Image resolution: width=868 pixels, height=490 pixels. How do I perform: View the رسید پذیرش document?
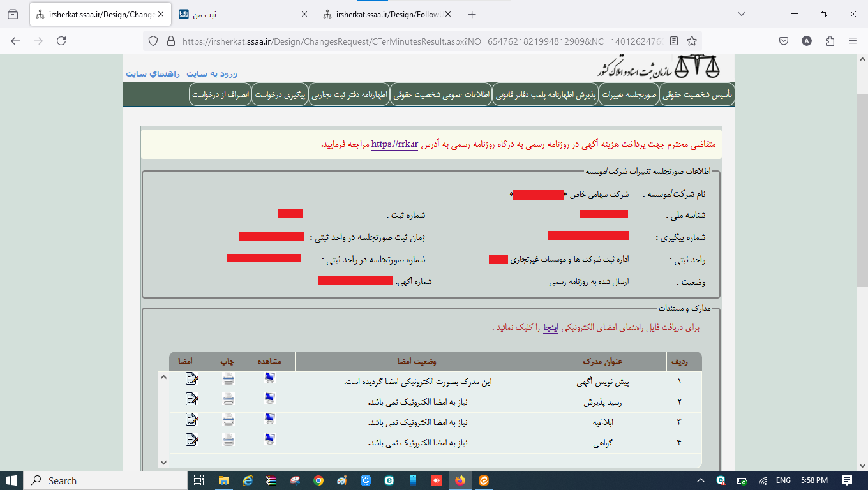pos(269,399)
